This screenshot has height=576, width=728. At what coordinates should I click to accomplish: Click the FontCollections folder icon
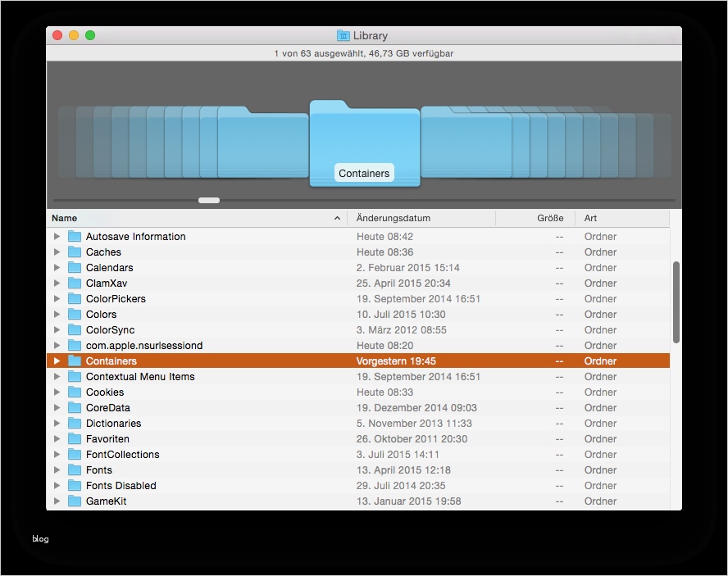tap(75, 454)
